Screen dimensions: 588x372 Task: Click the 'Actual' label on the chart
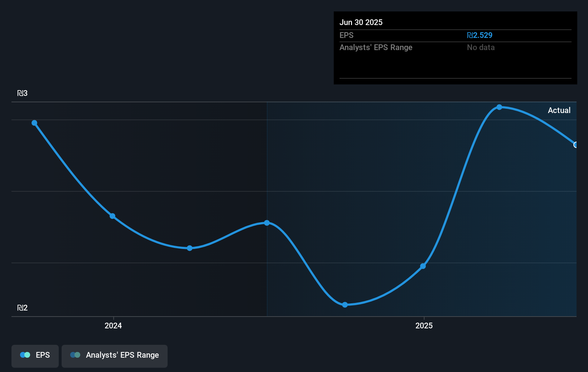(559, 110)
